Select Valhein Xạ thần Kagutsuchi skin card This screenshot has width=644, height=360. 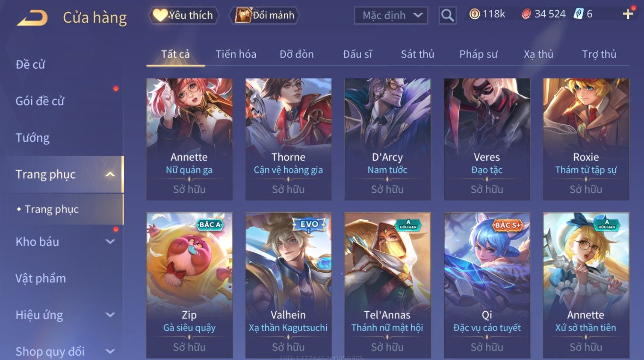tap(288, 285)
